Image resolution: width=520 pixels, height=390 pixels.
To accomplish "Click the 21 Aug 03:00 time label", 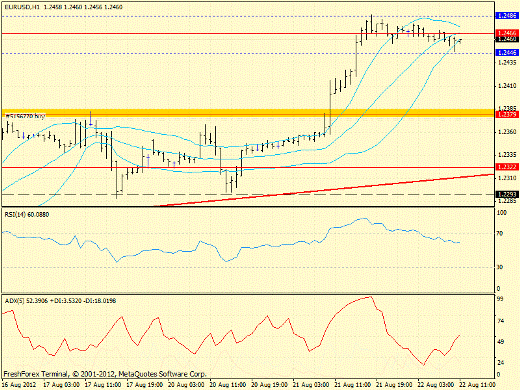I will (311, 385).
